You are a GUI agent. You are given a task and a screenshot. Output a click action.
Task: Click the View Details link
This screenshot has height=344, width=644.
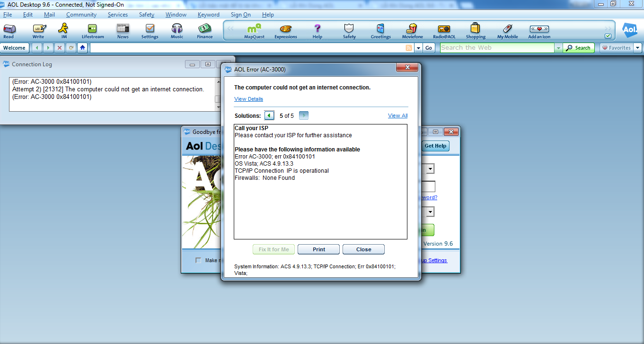[248, 99]
